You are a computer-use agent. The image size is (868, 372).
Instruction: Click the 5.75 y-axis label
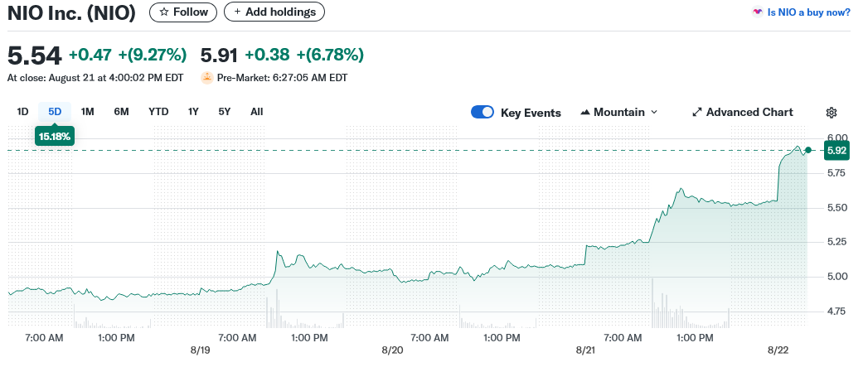837,173
